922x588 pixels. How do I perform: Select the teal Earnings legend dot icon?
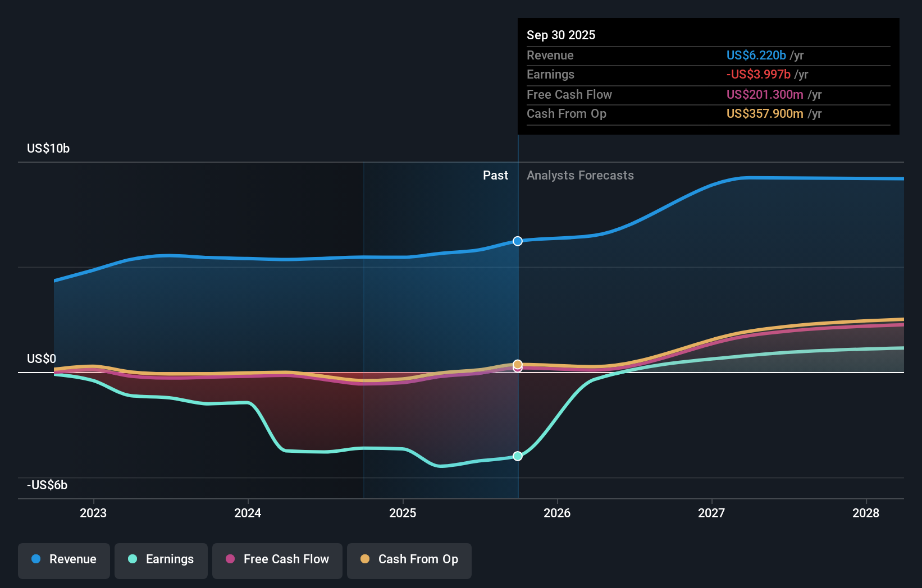pyautogui.click(x=132, y=559)
